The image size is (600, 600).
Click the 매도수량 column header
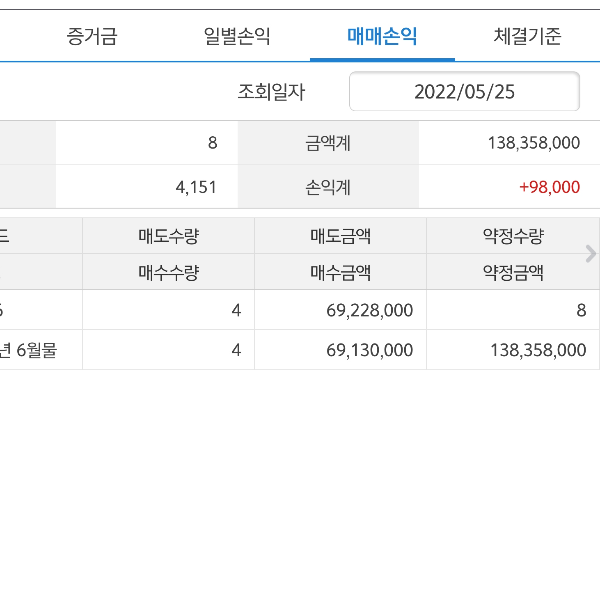coord(168,236)
